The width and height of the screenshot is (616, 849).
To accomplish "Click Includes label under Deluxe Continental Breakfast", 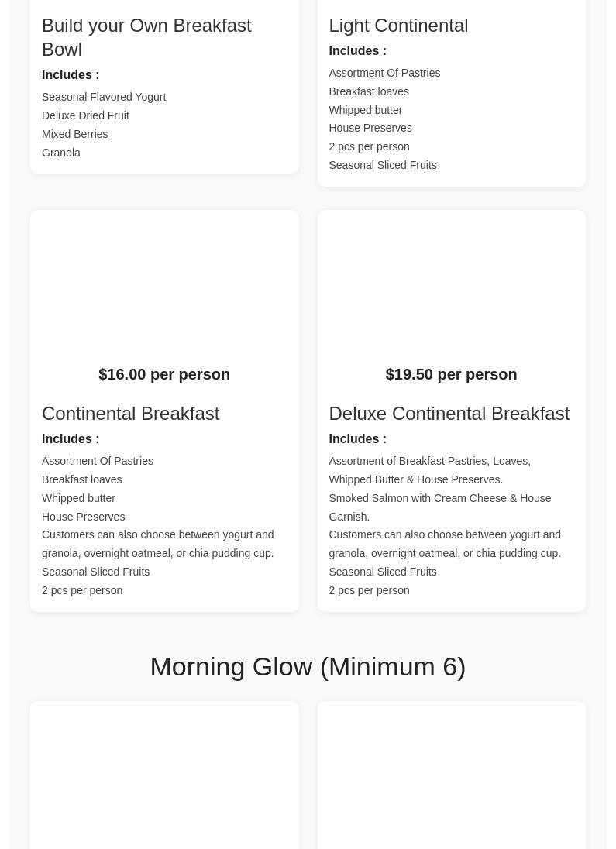I will 357,439.
